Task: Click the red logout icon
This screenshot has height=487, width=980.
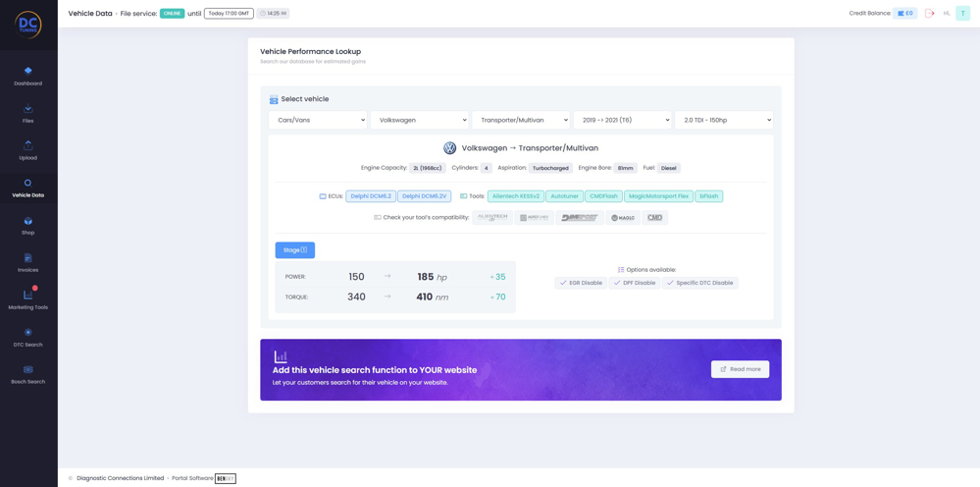Action: tap(930, 14)
